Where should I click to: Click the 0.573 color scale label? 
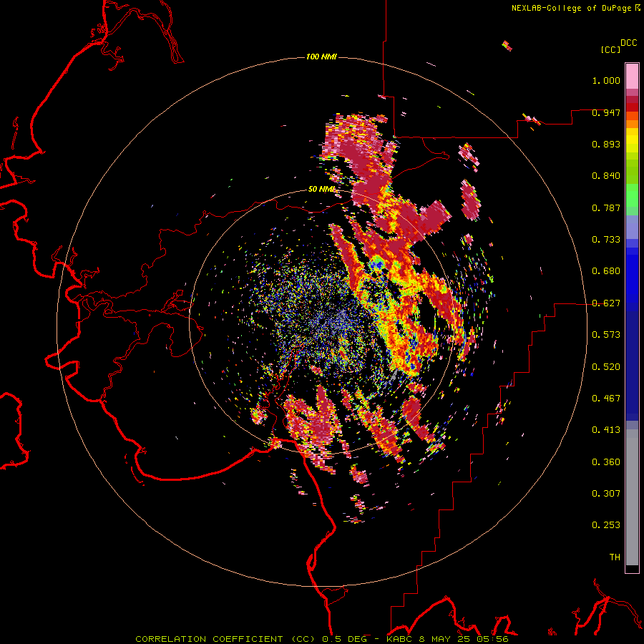[606, 335]
